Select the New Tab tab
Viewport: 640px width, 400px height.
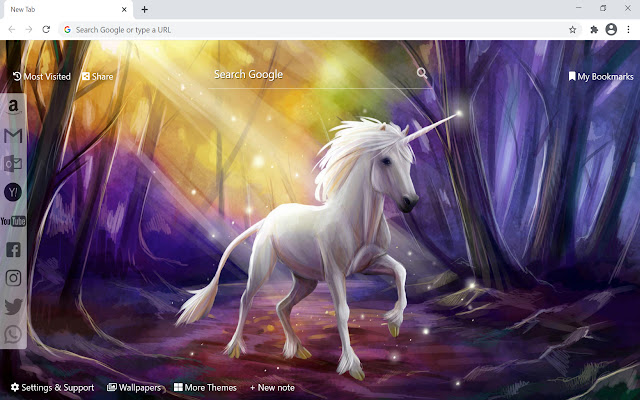(68, 9)
